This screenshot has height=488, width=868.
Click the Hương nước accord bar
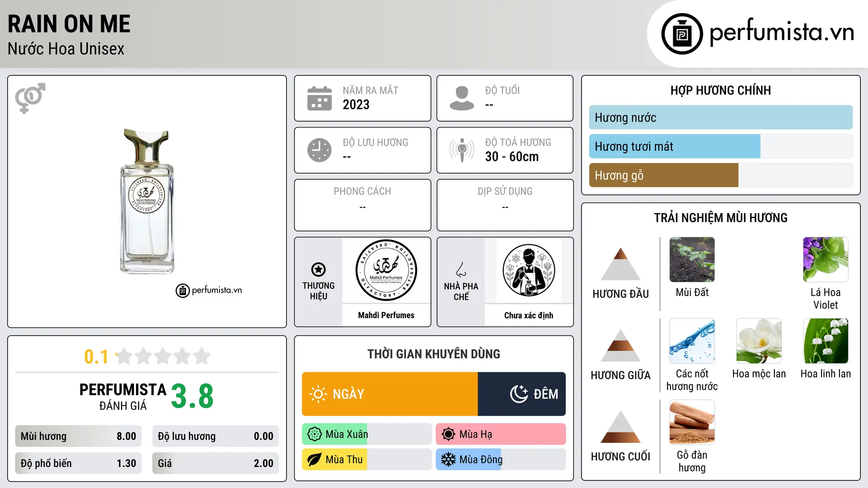(721, 117)
